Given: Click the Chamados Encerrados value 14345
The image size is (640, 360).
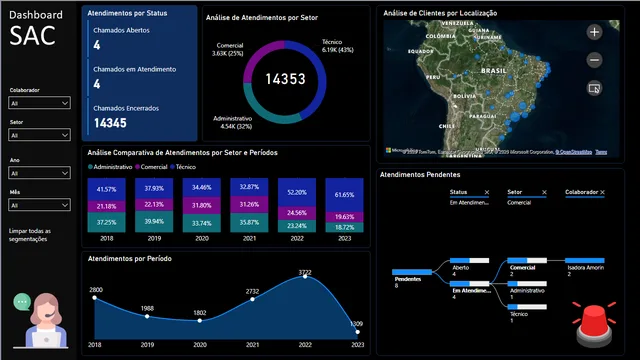Looking at the screenshot, I should (110, 123).
